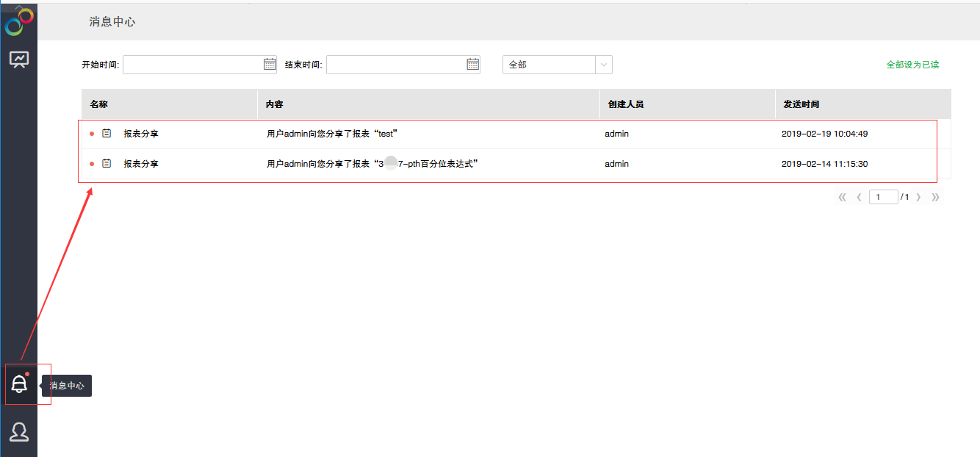
Task: Open calendar picker for 结束时间 field
Action: click(x=471, y=65)
